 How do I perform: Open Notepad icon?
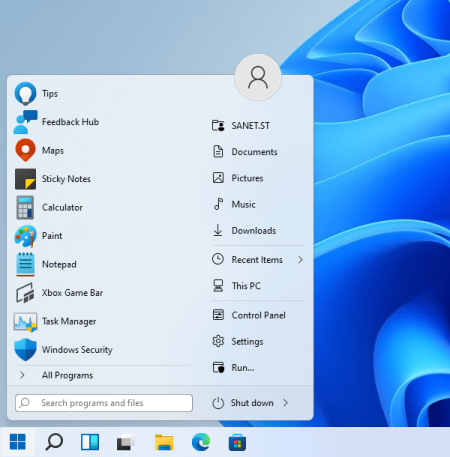[25, 264]
